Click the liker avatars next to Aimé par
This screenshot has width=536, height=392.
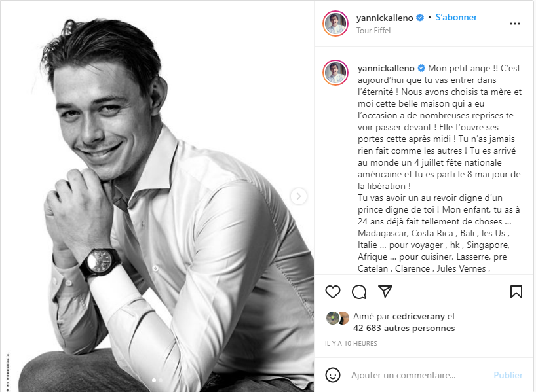point(337,318)
